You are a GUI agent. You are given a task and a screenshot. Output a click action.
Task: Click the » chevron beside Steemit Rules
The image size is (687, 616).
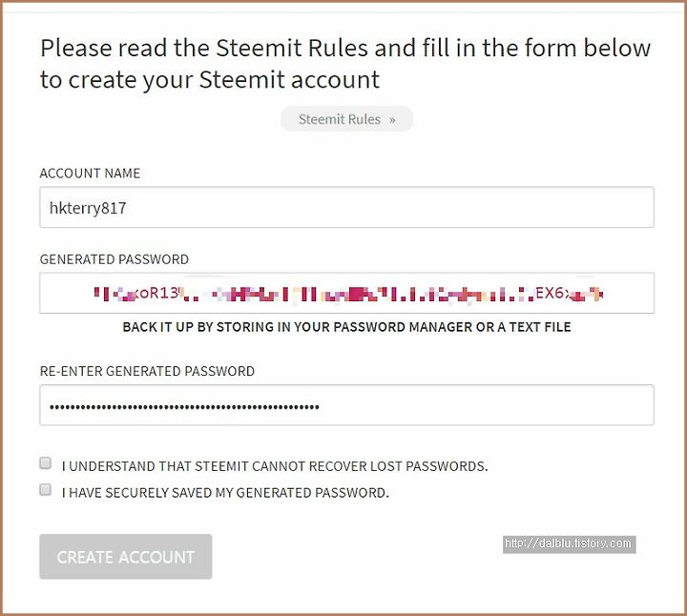coord(392,120)
